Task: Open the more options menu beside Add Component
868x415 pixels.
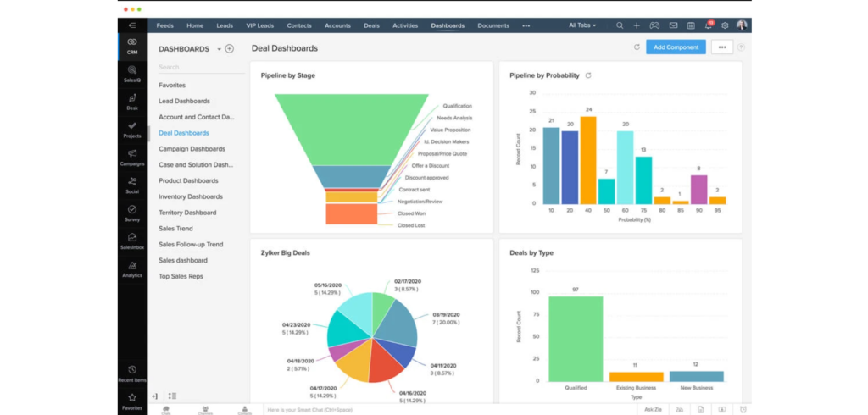Action: 722,47
